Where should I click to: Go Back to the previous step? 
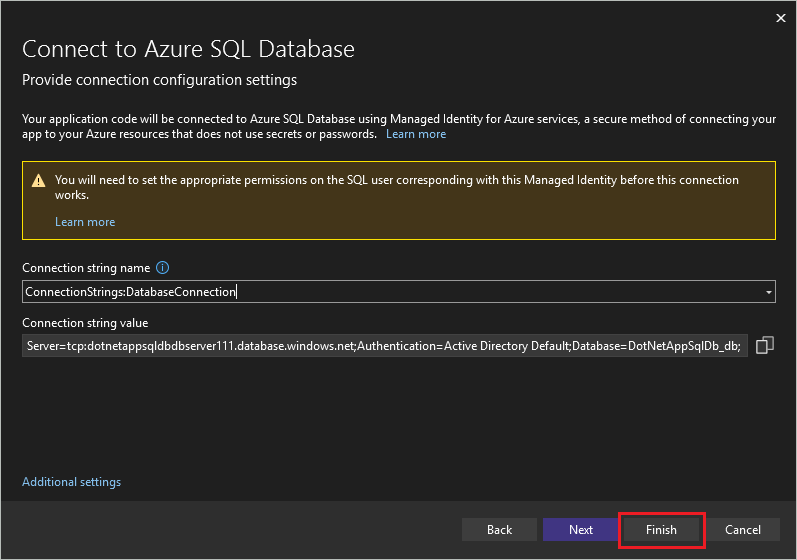[x=499, y=530]
